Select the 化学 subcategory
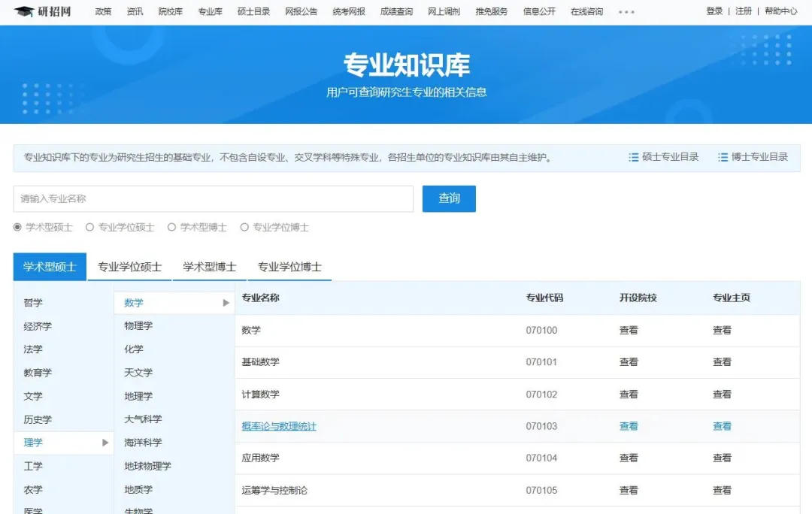The width and height of the screenshot is (812, 514). [x=134, y=349]
